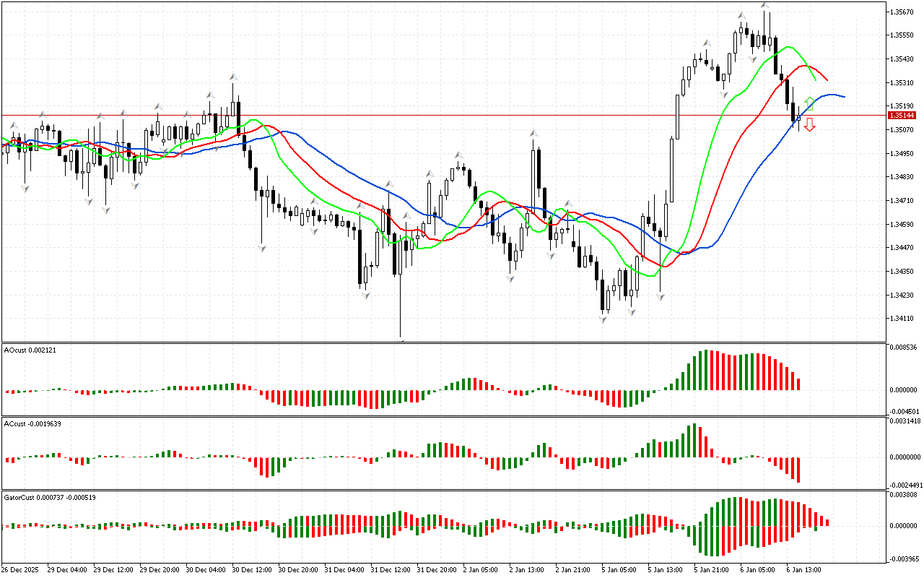924x578 pixels.
Task: Select the peak of the green Alligator line
Action: point(788,46)
